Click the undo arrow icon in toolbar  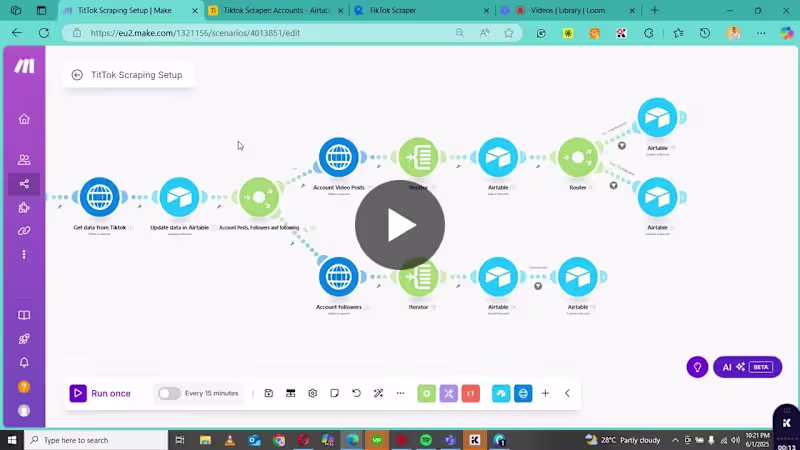click(x=356, y=393)
